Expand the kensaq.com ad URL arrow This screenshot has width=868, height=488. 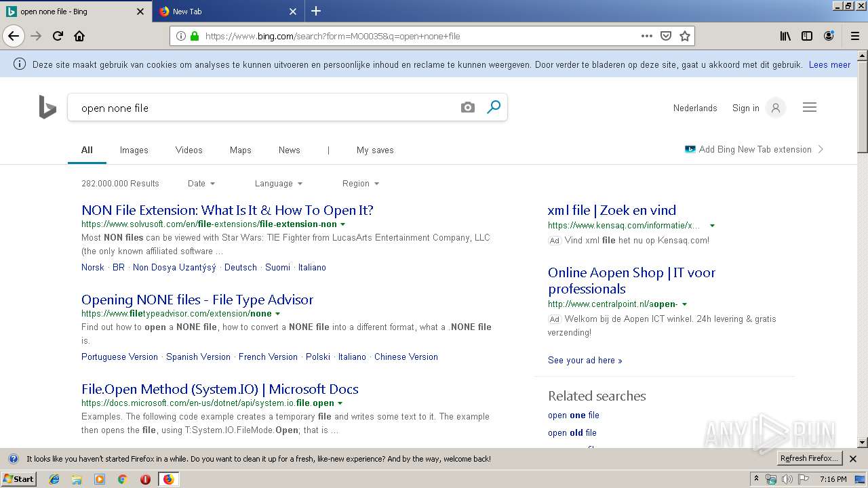pyautogui.click(x=712, y=226)
